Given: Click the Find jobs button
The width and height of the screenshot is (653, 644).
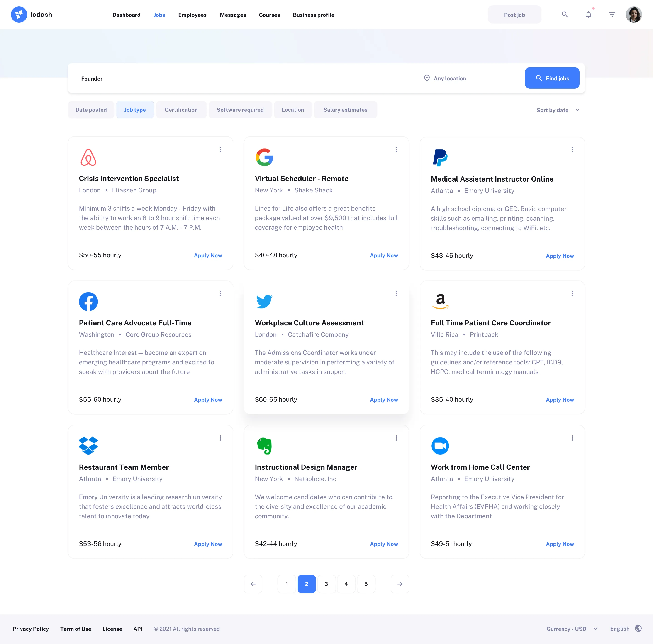Looking at the screenshot, I should pyautogui.click(x=552, y=78).
